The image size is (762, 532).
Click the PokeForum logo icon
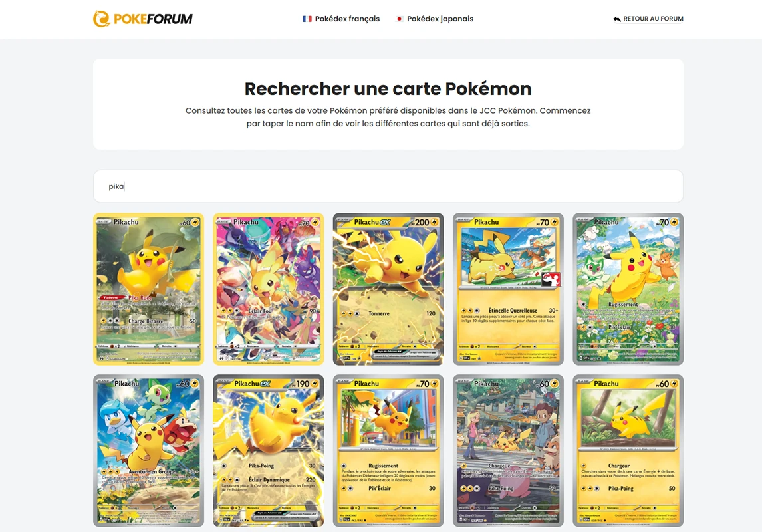click(x=102, y=19)
